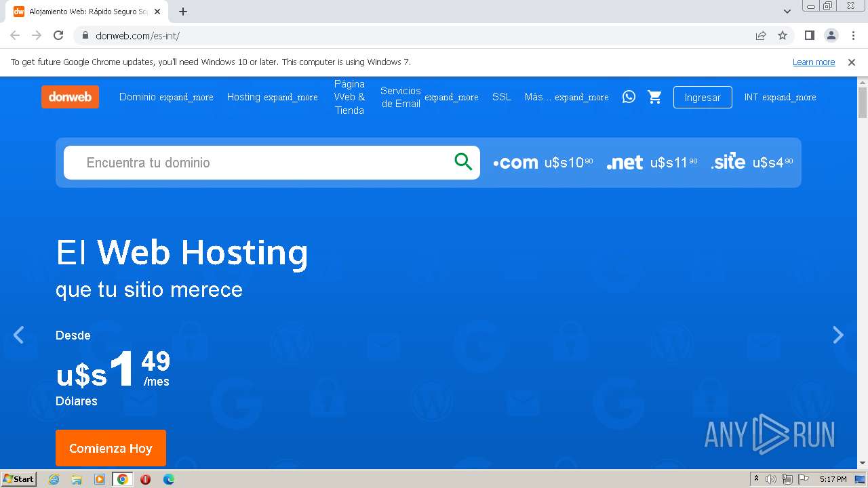Select the .net domain price
The height and width of the screenshot is (488, 868).
click(652, 163)
